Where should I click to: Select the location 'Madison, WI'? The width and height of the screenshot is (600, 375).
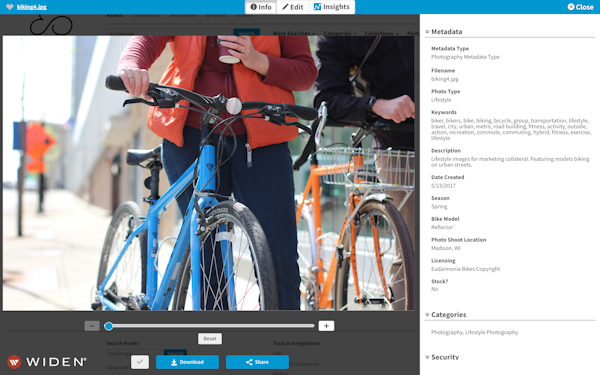(446, 248)
